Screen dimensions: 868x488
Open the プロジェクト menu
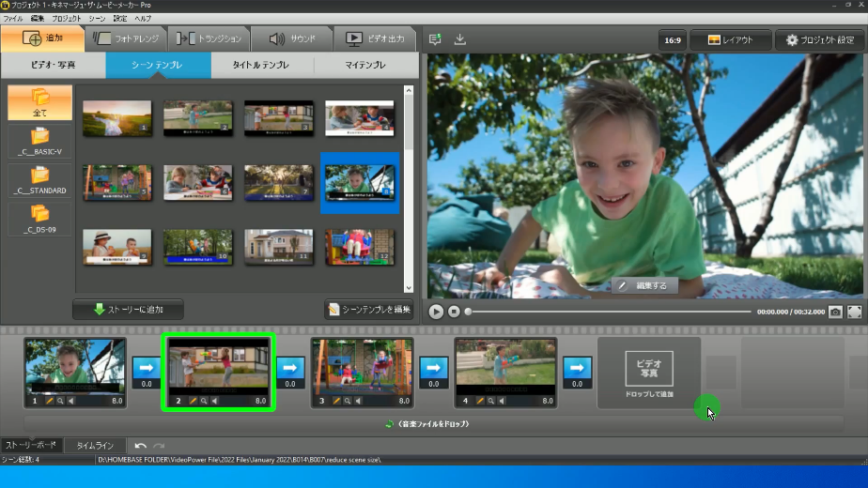[x=66, y=19]
